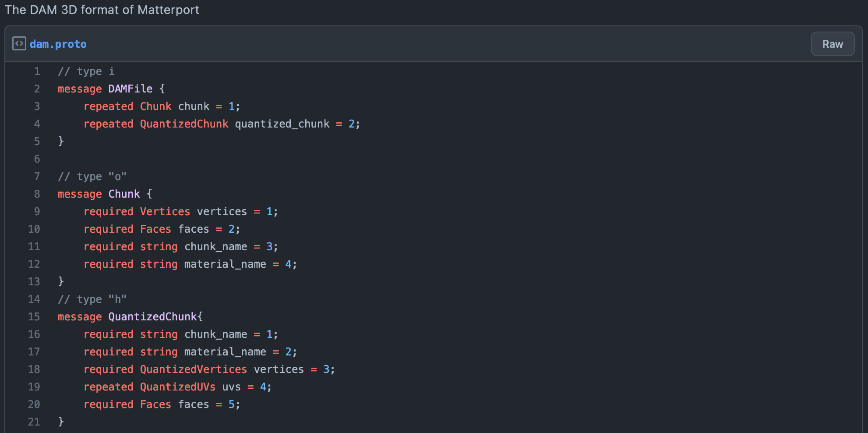The height and width of the screenshot is (433, 868).
Task: Click the // type "o" comment
Action: (92, 177)
